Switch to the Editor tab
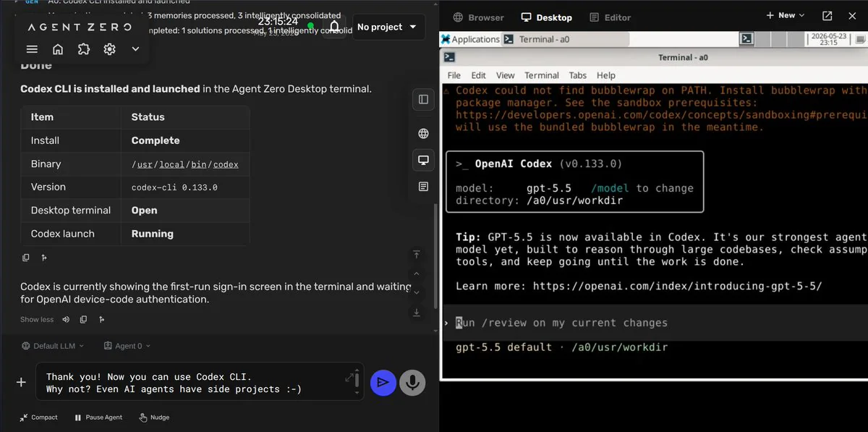This screenshot has height=432, width=868. [x=610, y=17]
